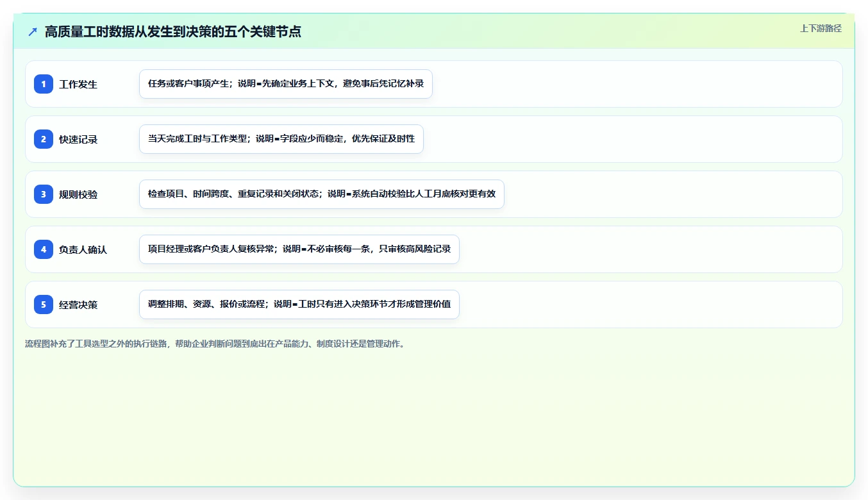This screenshot has width=868, height=500.
Task: Select the 快速记录 step label
Action: (x=78, y=139)
